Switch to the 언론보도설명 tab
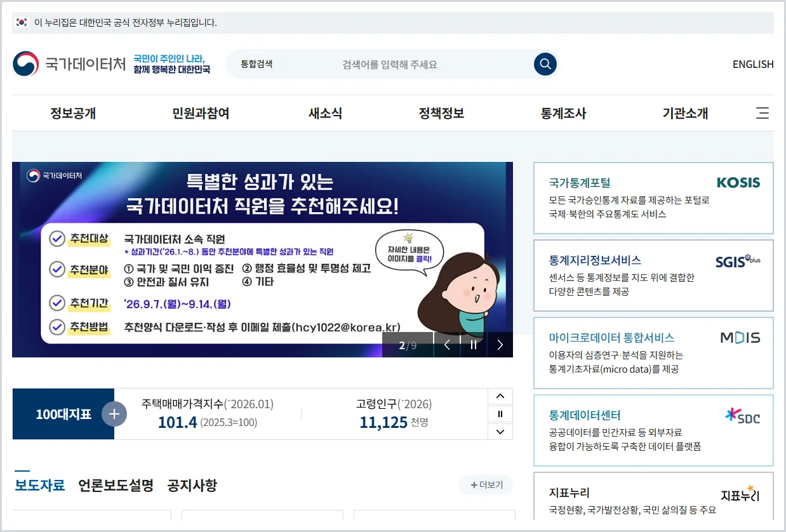Viewport: 786px width, 532px height. (116, 486)
